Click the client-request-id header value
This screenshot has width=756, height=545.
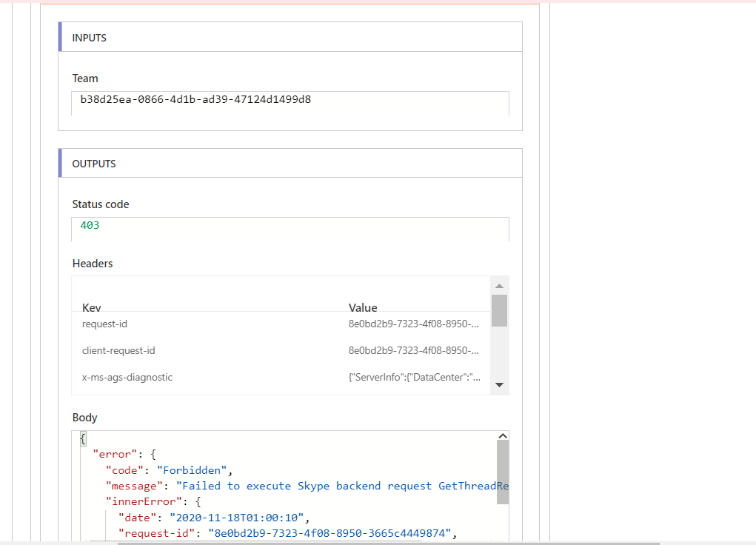tap(414, 351)
